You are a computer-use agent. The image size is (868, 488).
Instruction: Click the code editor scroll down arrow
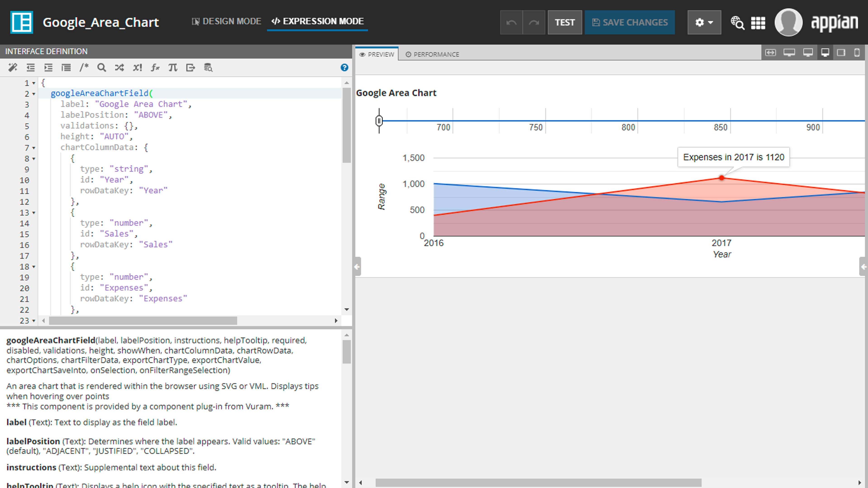pos(347,309)
